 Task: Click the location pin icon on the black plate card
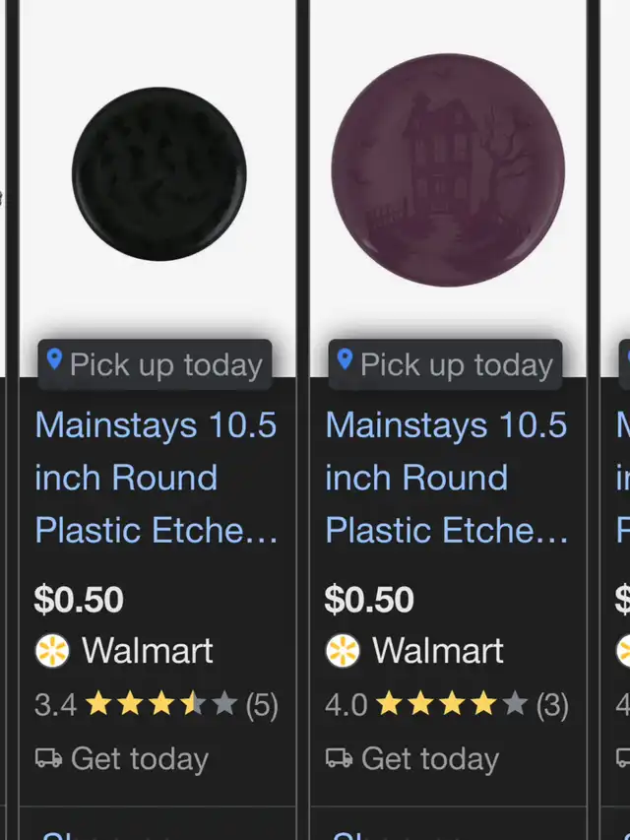pos(54,360)
